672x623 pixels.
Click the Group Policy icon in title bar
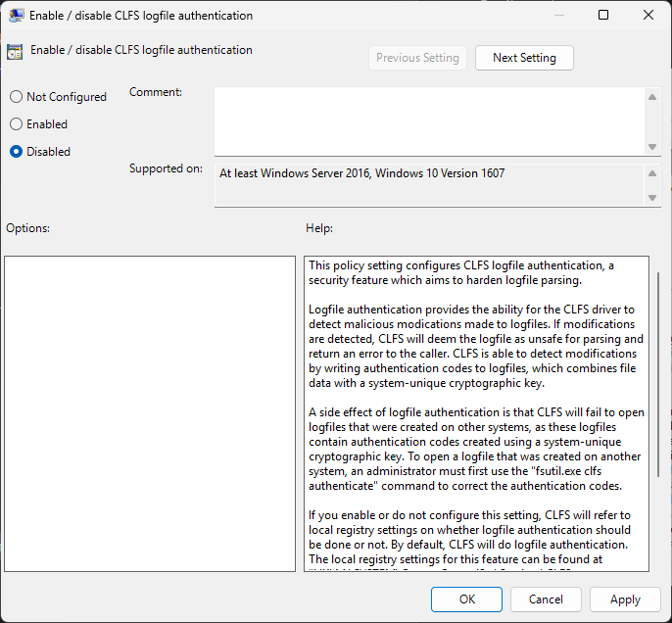(17, 16)
